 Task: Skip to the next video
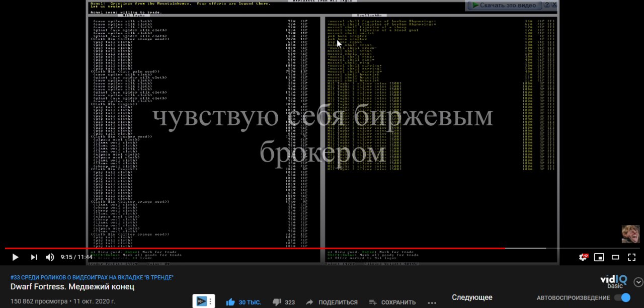click(34, 257)
